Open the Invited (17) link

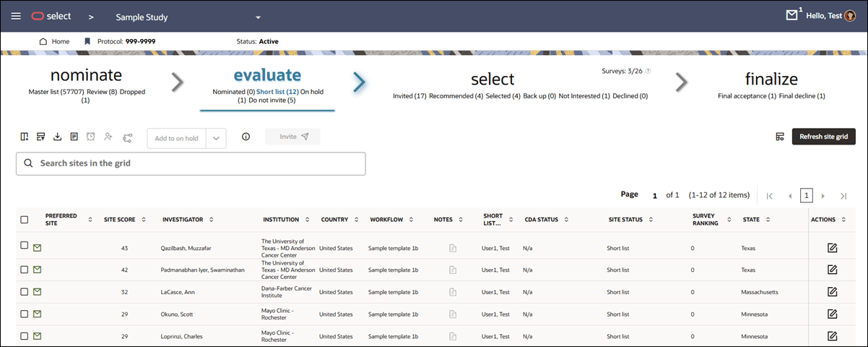pos(409,95)
